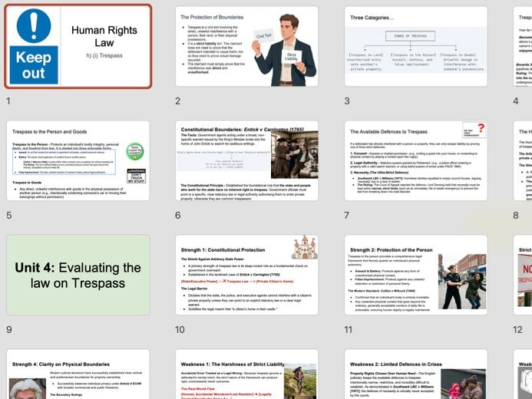Select Strength 4 Clarity on Physical Boundaries slide
The height and width of the screenshot is (399, 532).
[78, 374]
